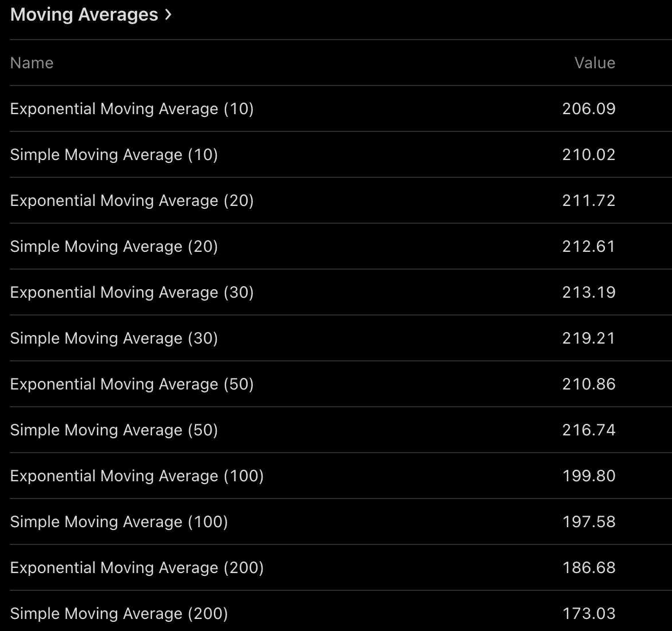The image size is (672, 631).
Task: Click the 173.03 value
Action: pyautogui.click(x=589, y=614)
